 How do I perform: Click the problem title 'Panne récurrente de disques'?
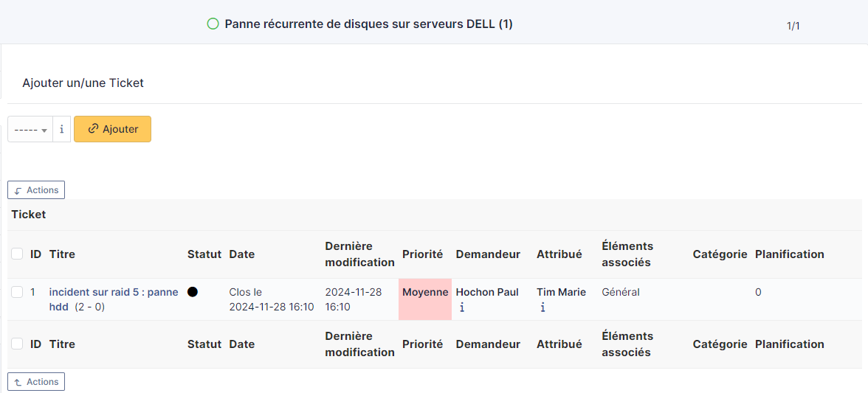368,24
